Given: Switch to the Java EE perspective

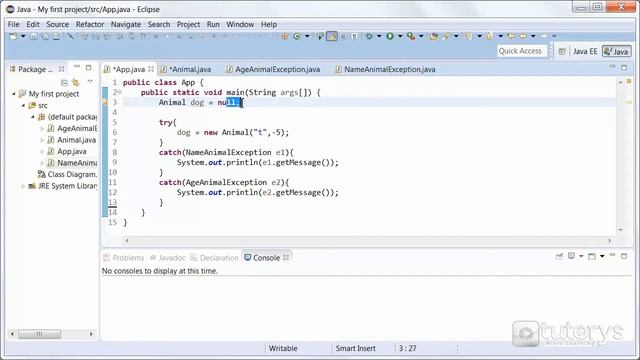Looking at the screenshot, I should 584,51.
